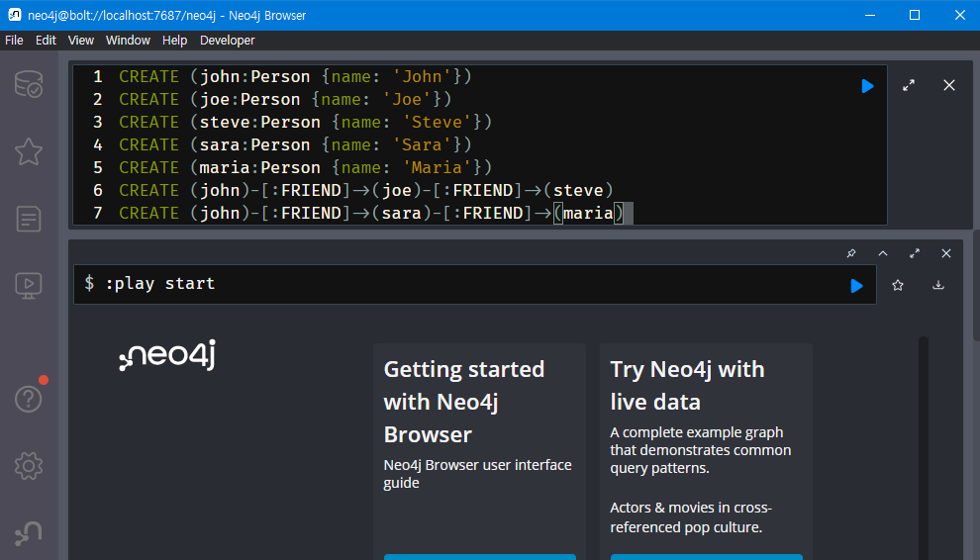Open the Guides play-screen sidebar icon
Image resolution: width=980 pixels, height=560 pixels.
point(29,286)
